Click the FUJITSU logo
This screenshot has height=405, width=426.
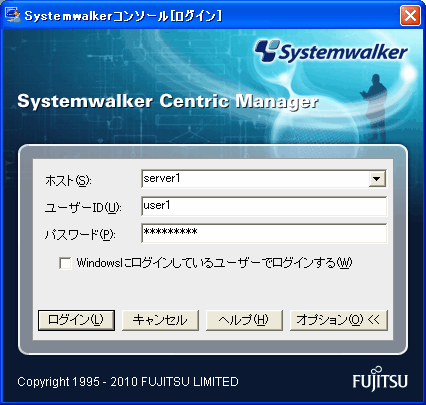[380, 379]
